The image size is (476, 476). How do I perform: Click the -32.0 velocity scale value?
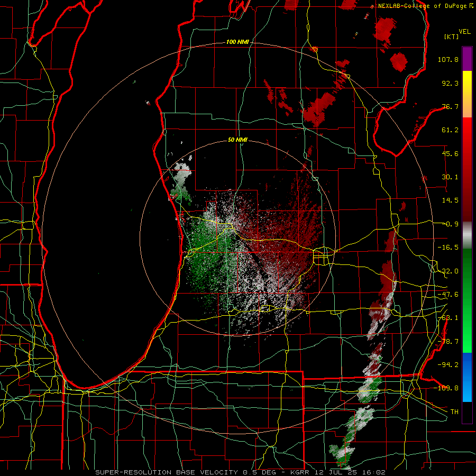448,271
